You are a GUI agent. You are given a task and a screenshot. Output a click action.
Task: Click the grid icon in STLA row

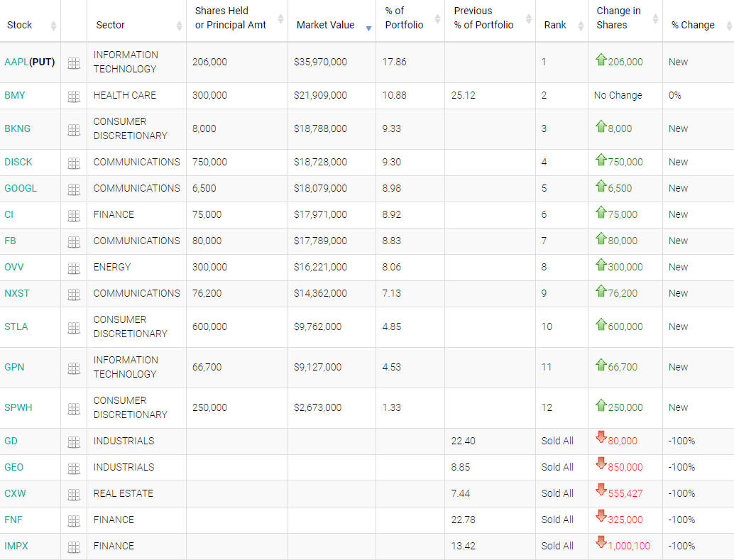(x=74, y=328)
